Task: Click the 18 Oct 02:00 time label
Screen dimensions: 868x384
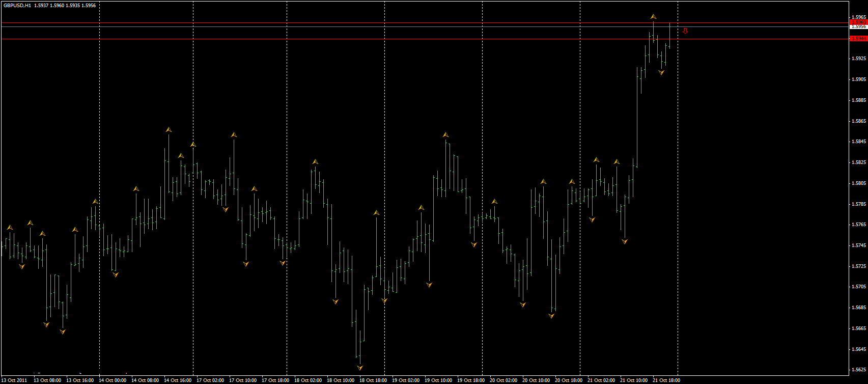Action: click(308, 380)
